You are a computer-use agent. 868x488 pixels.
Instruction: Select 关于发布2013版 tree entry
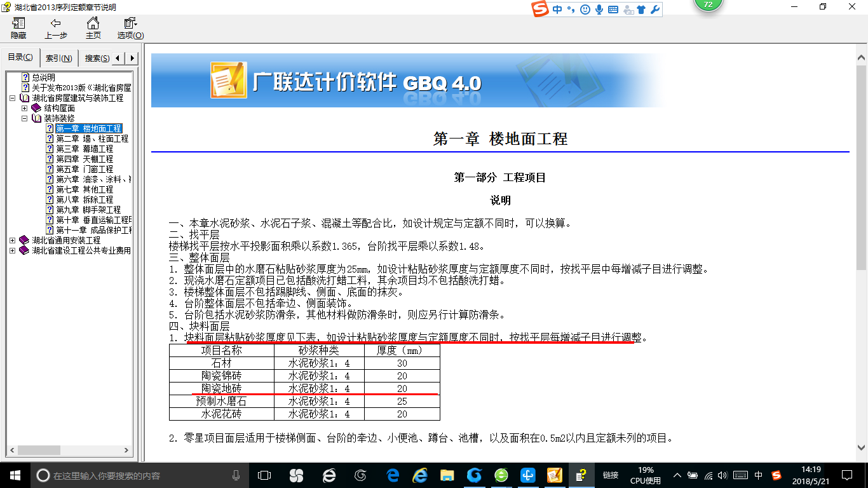(x=82, y=88)
